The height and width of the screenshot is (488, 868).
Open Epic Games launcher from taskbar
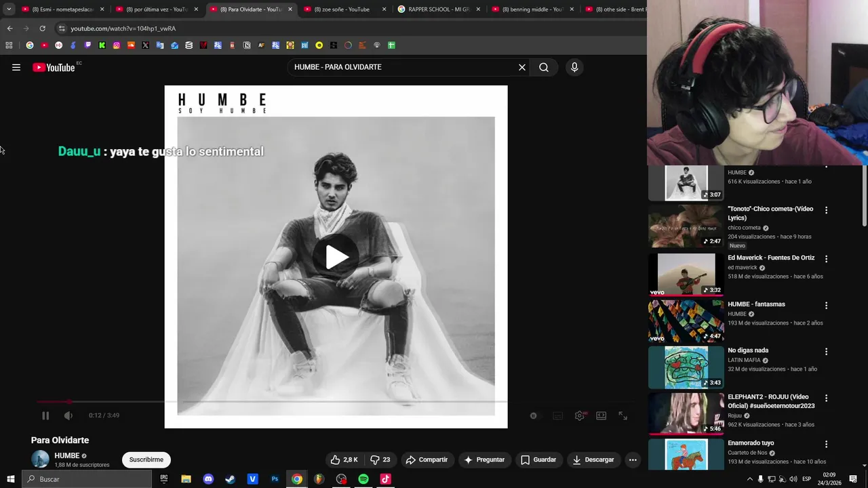164,479
